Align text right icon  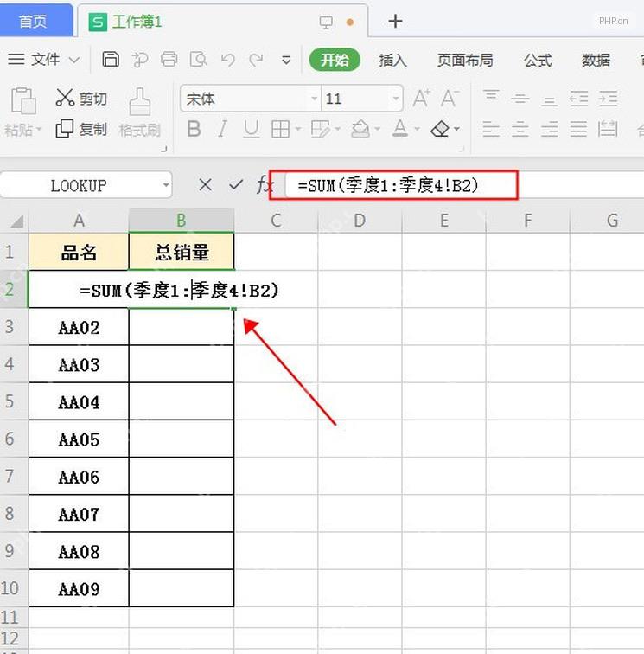[x=550, y=129]
